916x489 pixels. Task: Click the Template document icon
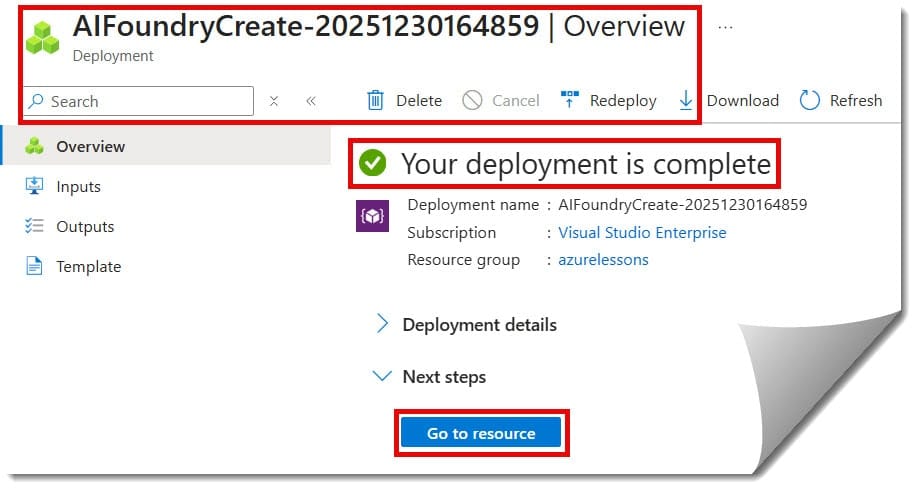34,266
